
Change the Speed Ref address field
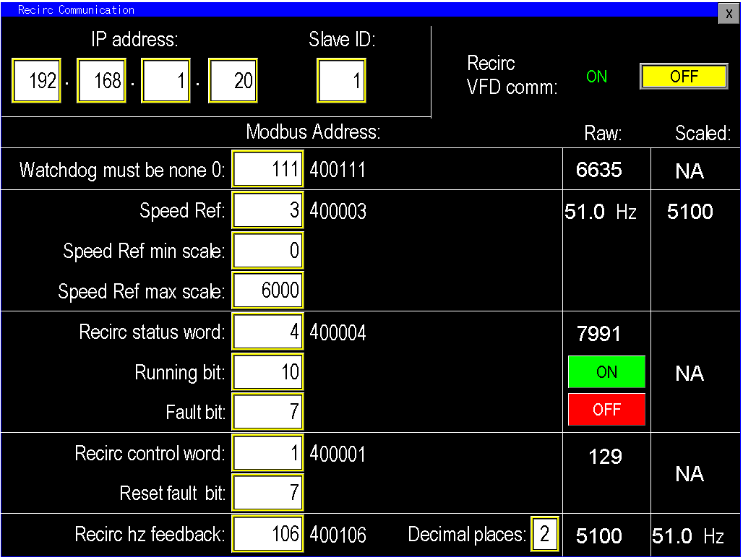click(267, 211)
